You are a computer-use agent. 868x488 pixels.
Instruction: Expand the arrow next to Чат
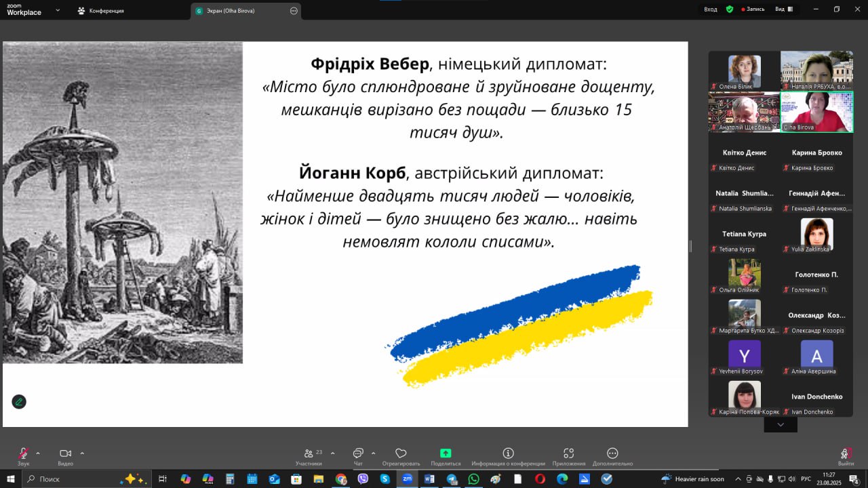(373, 453)
